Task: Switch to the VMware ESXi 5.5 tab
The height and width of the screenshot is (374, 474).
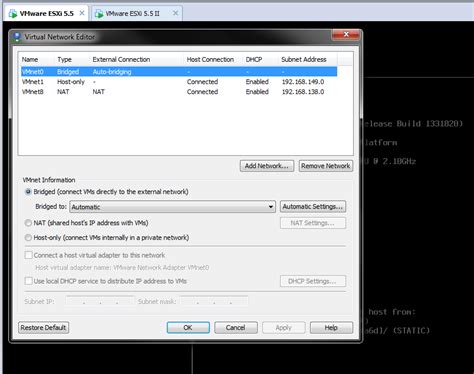Action: point(46,13)
